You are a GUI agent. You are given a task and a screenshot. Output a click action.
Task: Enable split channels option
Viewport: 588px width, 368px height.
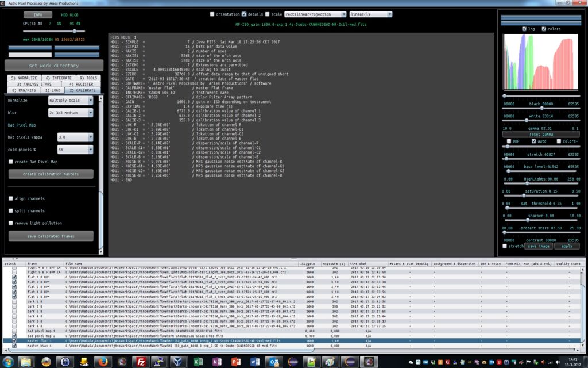coord(11,210)
